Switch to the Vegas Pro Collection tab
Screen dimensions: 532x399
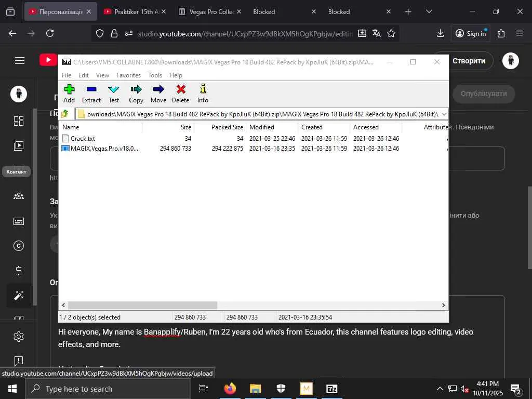210,11
